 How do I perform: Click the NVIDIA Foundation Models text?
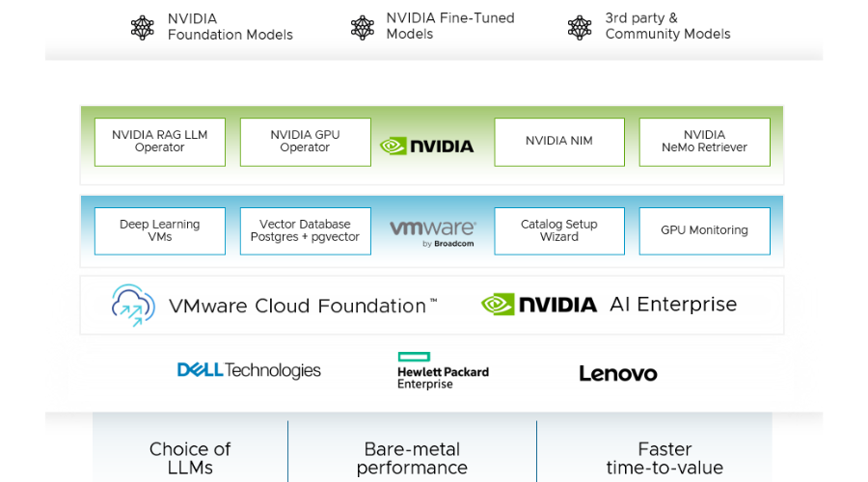pos(231,27)
